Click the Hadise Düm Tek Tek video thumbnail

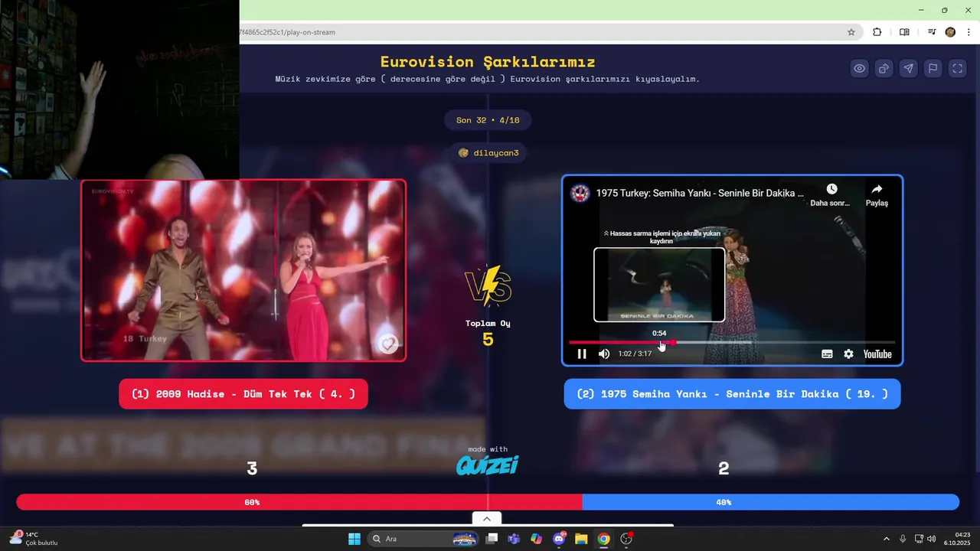[243, 270]
